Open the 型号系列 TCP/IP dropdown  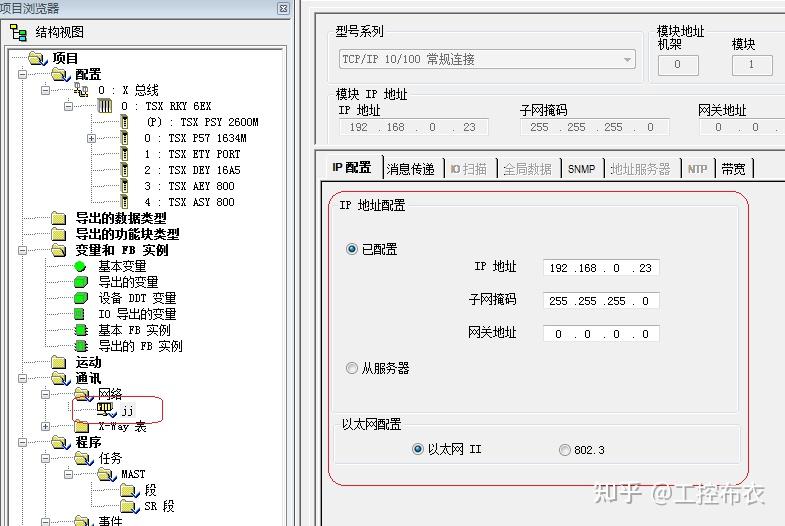tap(627, 60)
